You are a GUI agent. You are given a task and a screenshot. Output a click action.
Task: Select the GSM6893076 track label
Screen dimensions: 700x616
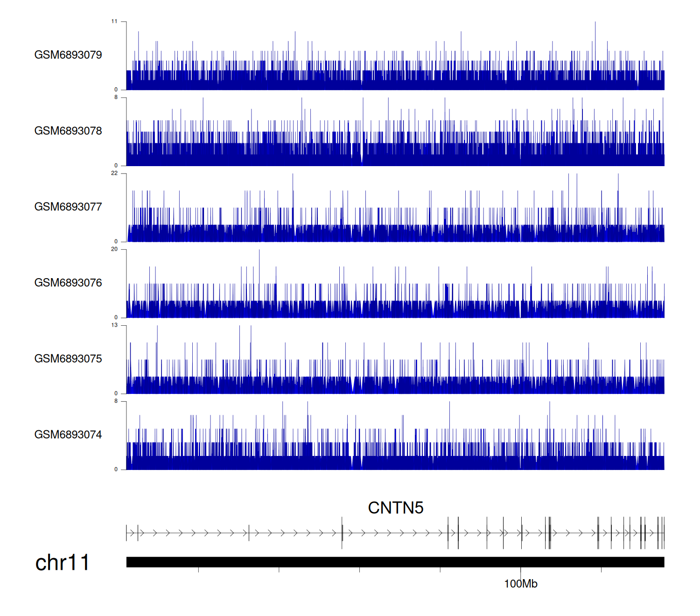click(x=68, y=283)
